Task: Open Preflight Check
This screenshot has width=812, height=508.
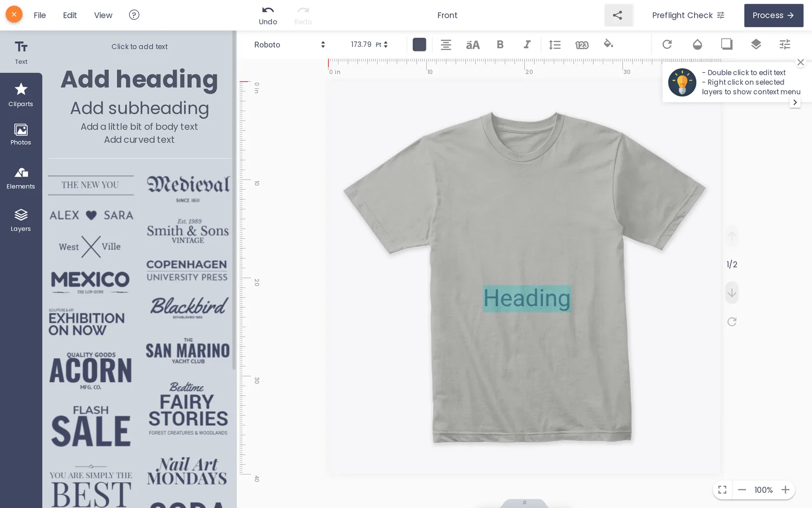Action: point(688,15)
